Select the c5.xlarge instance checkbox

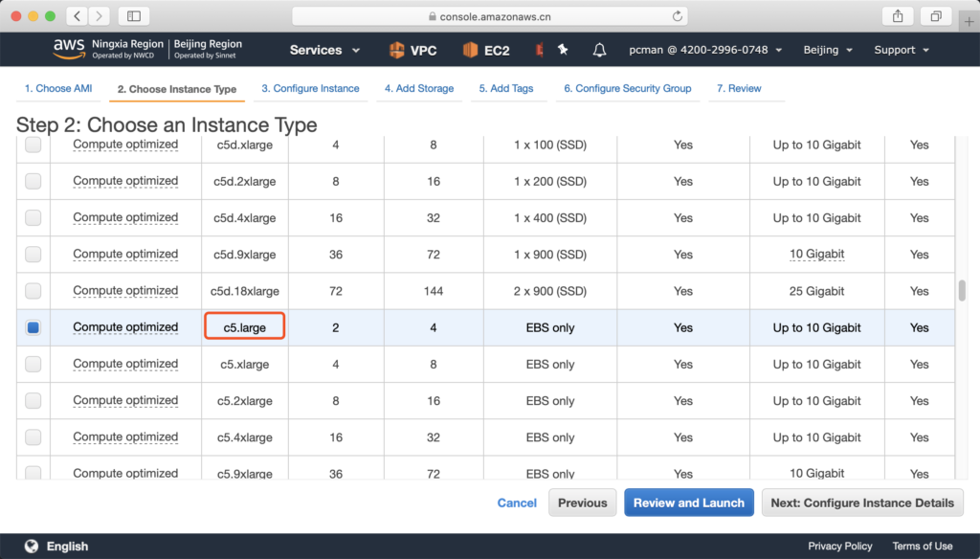point(33,364)
